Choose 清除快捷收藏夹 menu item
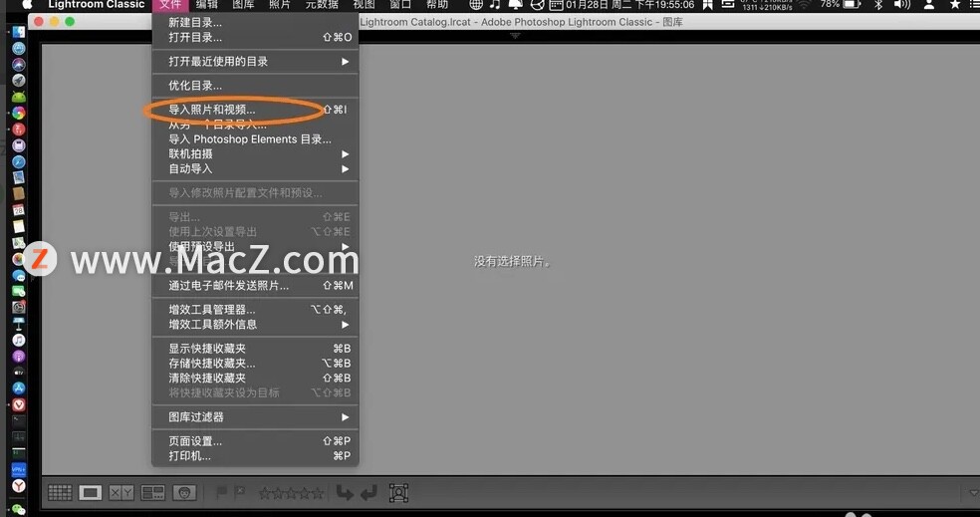Image resolution: width=980 pixels, height=517 pixels. (x=255, y=379)
